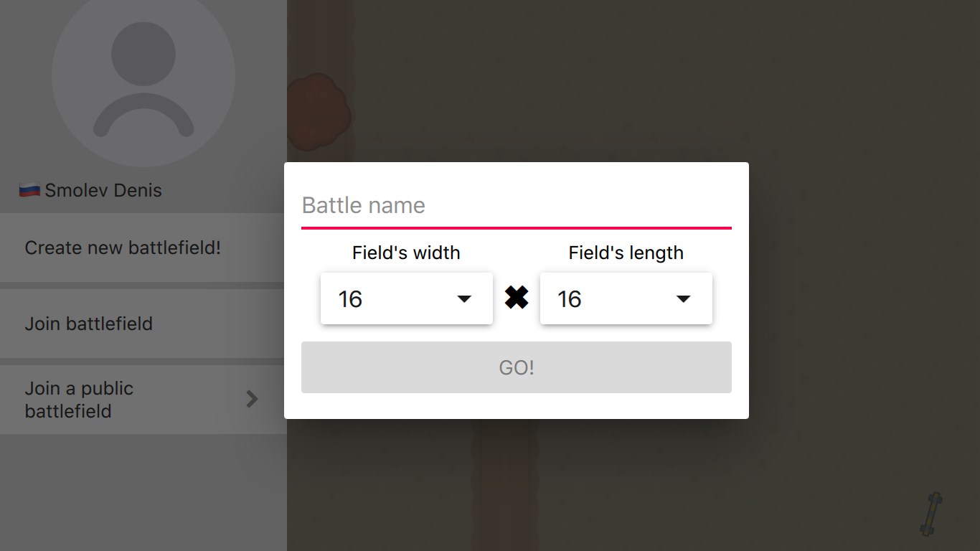Screen dimensions: 980x551
Task: Click the arrow icon in Field's width selector
Action: coord(464,298)
